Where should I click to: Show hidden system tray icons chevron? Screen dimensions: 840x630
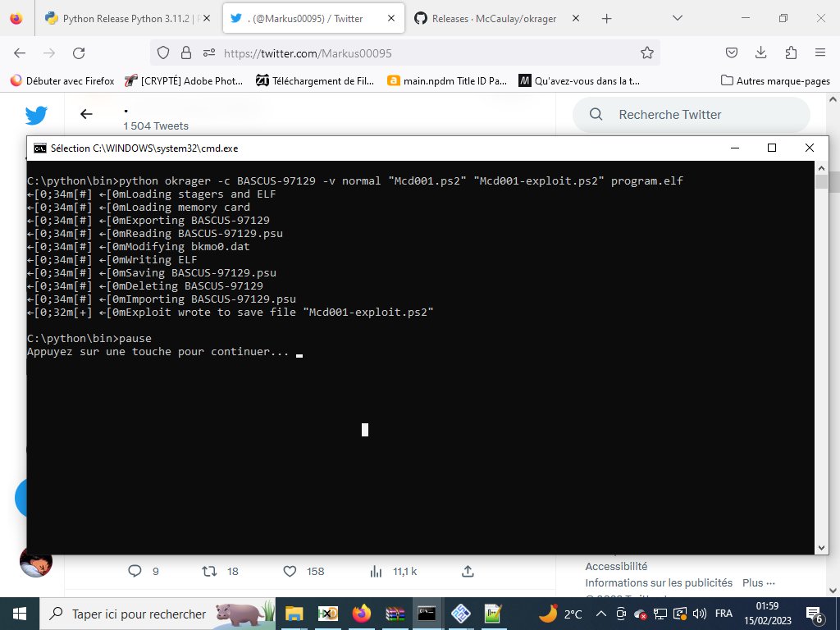pyautogui.click(x=601, y=614)
